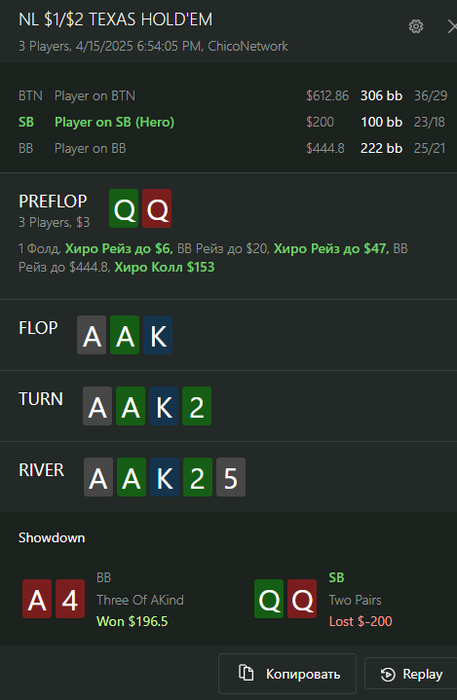The width and height of the screenshot is (457, 700).
Task: Click the Копировать button label
Action: pos(303,674)
